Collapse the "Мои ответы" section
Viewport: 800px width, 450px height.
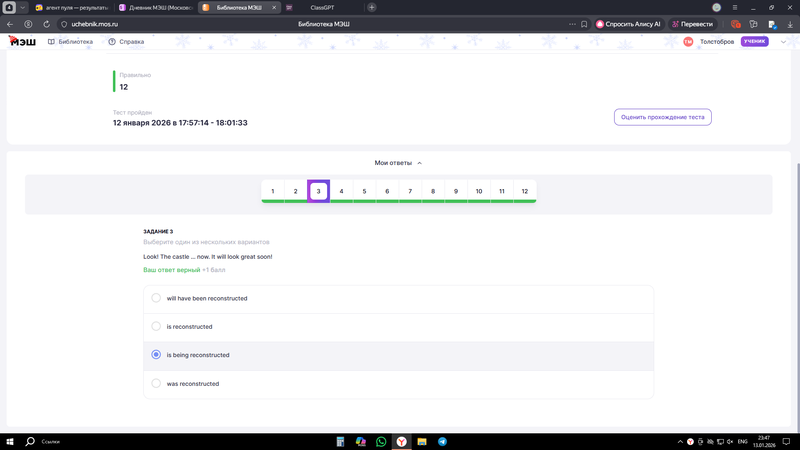(398, 163)
